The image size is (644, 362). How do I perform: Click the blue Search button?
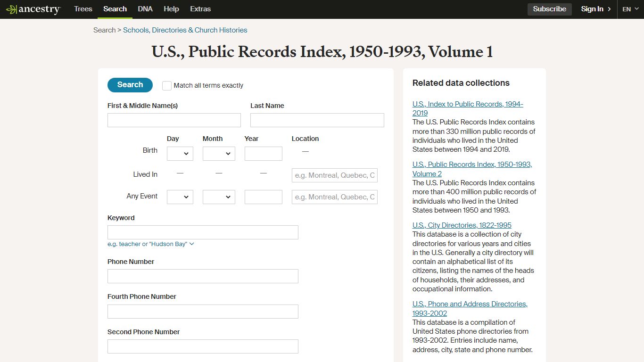(130, 85)
